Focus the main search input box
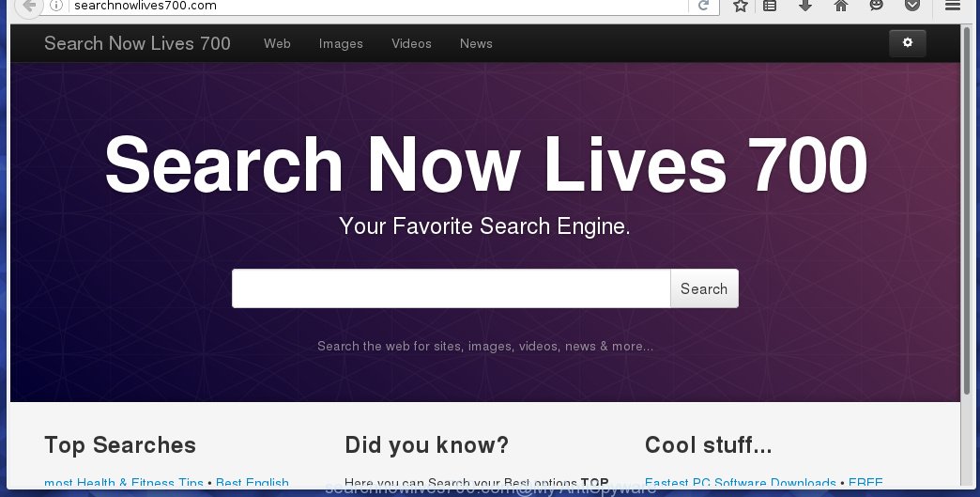980x497 pixels. (452, 288)
